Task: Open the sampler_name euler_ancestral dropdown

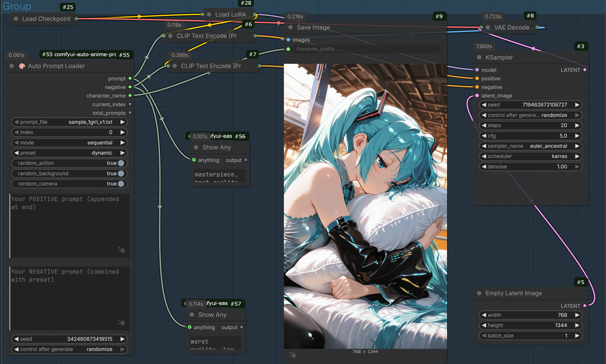Action: [530, 146]
